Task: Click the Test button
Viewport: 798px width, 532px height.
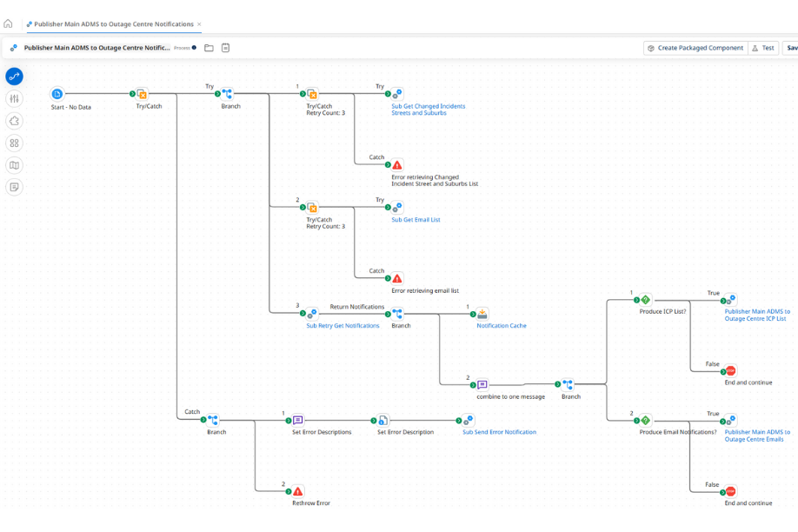Action: (x=763, y=48)
